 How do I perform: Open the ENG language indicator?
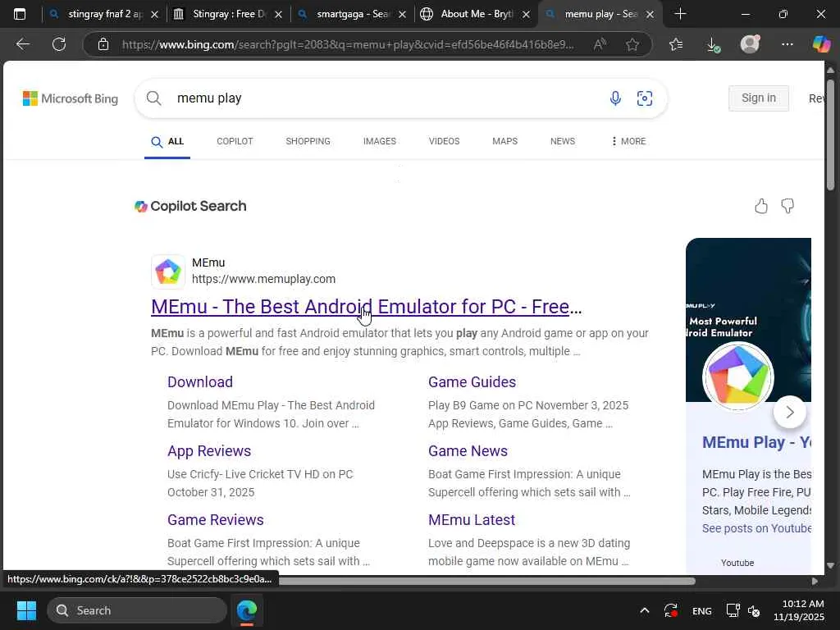click(702, 610)
